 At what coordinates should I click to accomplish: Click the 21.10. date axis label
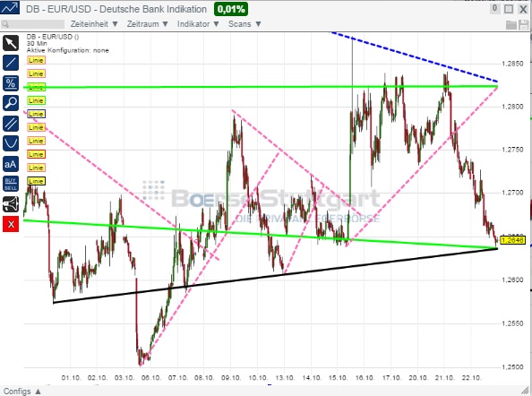pyautogui.click(x=444, y=378)
